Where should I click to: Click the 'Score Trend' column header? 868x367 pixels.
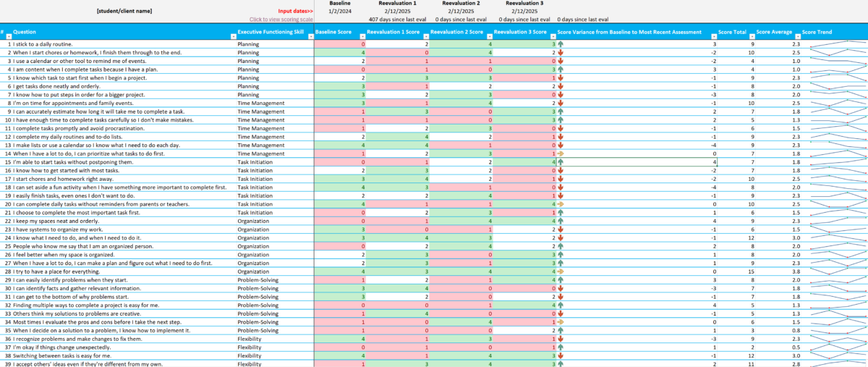pos(818,32)
